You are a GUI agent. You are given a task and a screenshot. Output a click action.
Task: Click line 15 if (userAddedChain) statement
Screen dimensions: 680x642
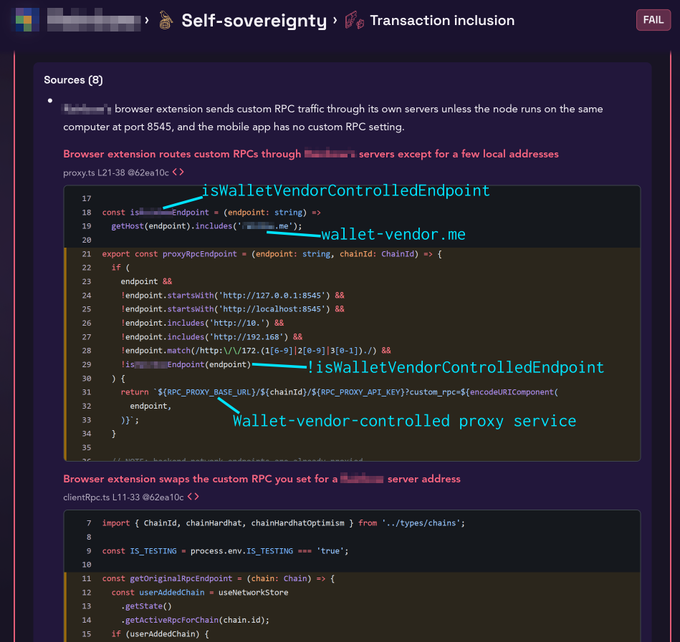pos(160,634)
